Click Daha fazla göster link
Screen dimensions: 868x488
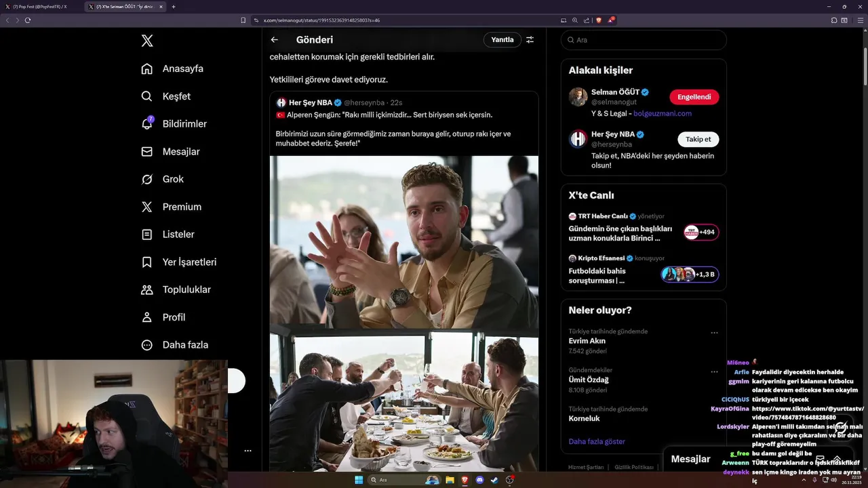point(597,441)
